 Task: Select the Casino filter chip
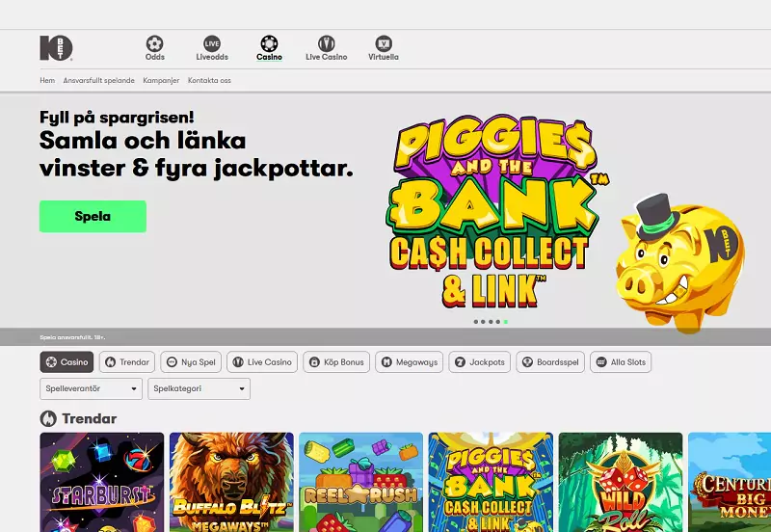[x=66, y=361]
